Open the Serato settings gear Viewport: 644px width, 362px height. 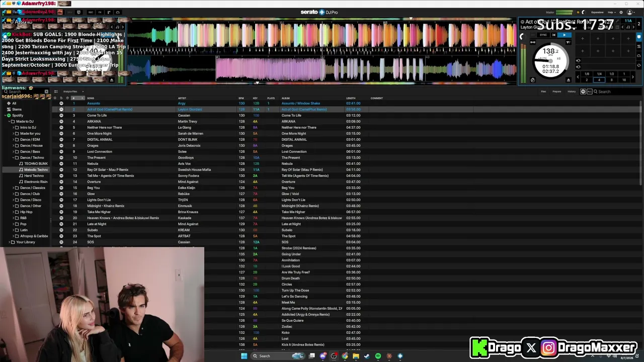(620, 12)
